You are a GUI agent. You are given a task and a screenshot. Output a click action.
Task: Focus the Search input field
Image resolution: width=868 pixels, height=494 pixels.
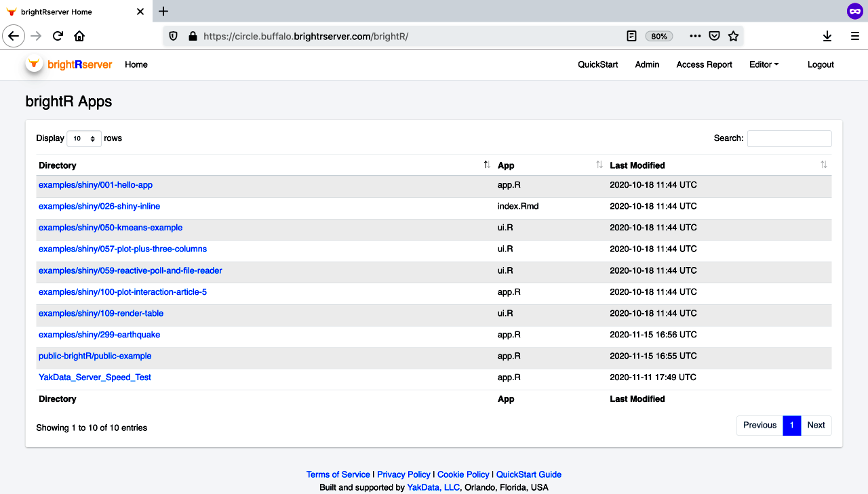click(789, 138)
